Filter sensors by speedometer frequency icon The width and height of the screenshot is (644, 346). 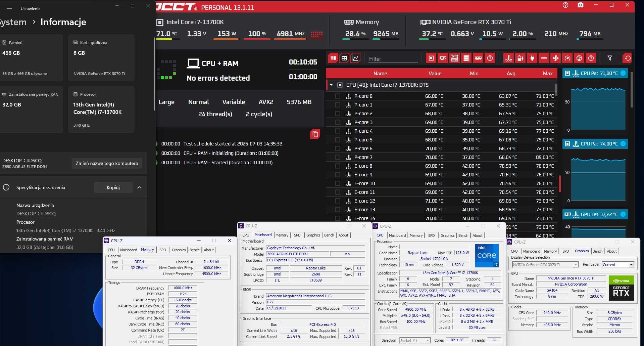567,58
